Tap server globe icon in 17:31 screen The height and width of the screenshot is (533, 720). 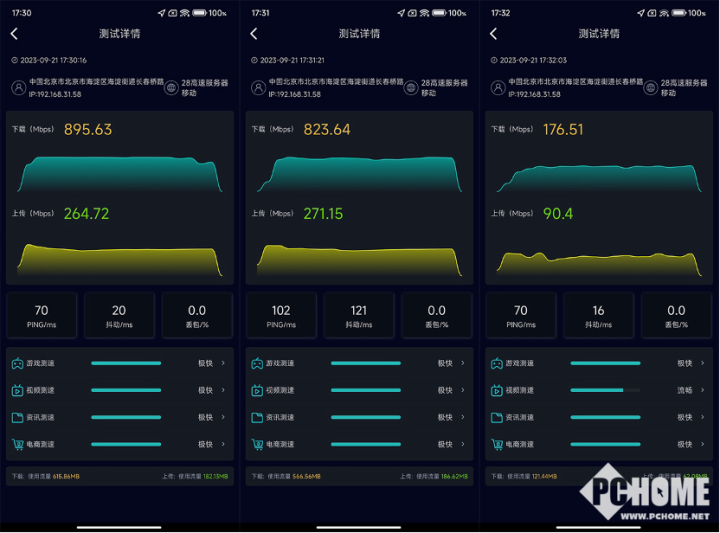pyautogui.click(x=411, y=87)
